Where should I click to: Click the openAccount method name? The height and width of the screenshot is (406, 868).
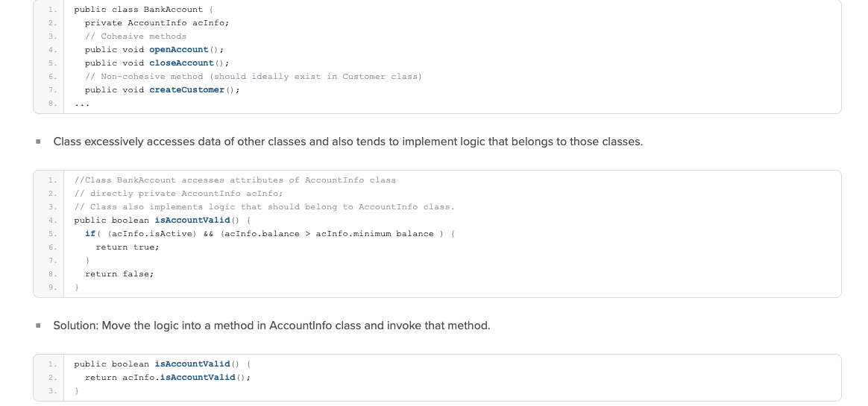click(x=179, y=50)
